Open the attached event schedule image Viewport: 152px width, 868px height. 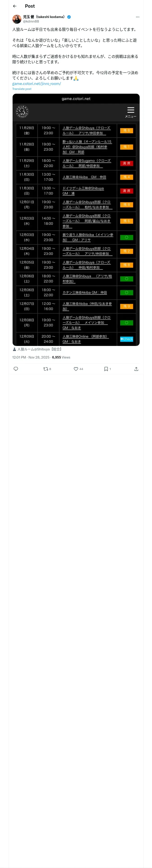pyautogui.click(x=76, y=219)
